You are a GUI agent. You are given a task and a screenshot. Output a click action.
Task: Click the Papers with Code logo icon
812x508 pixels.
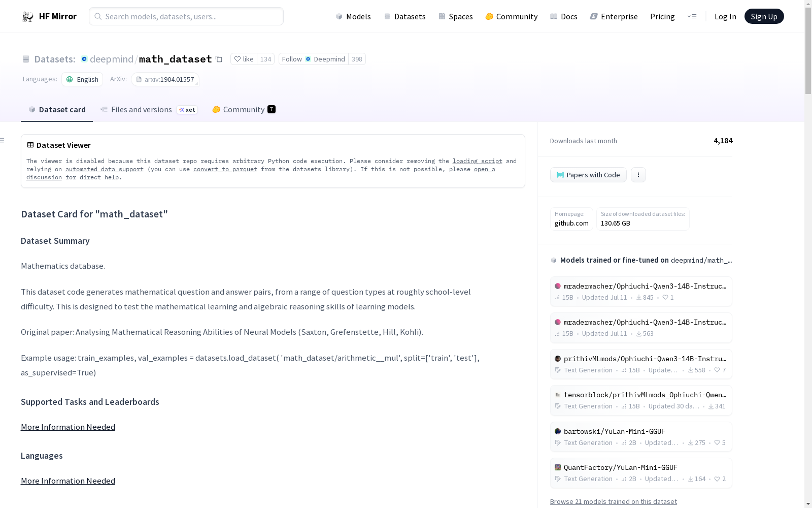pos(560,175)
